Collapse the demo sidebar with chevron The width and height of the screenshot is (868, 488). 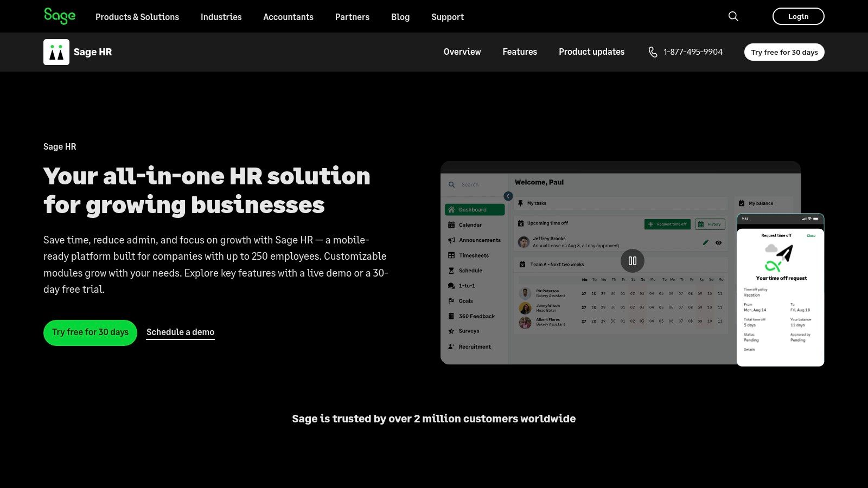tap(508, 196)
